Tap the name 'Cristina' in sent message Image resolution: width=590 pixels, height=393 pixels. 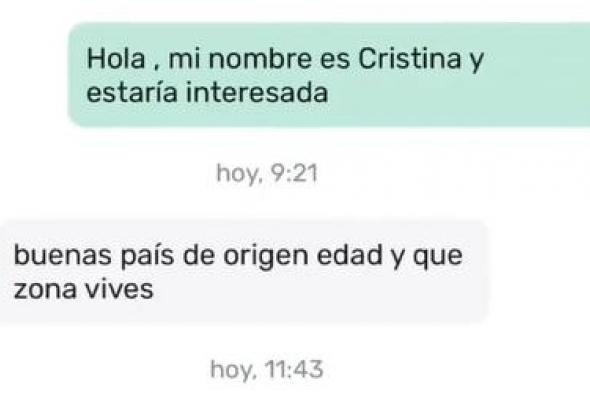pyautogui.click(x=409, y=59)
